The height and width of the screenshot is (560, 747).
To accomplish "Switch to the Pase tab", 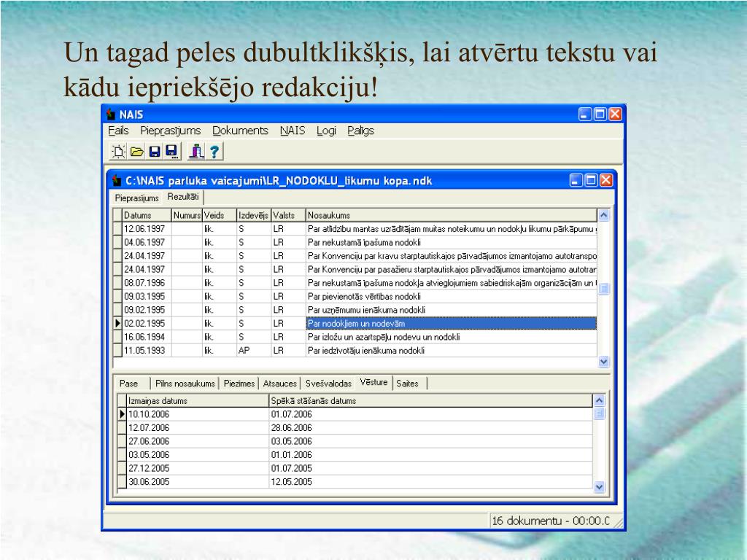I will coord(128,384).
